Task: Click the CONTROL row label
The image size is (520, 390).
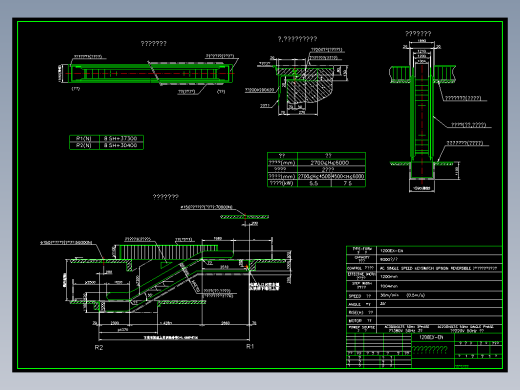Action: (361, 268)
